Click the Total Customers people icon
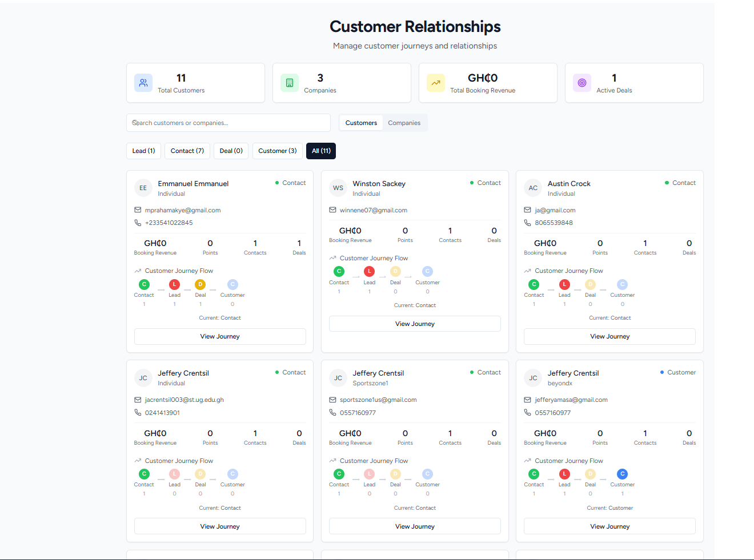Screen dimensions: 754x560 (143, 83)
